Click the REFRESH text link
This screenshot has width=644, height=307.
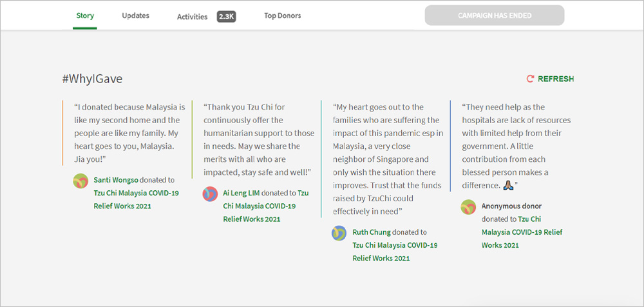pyautogui.click(x=555, y=79)
